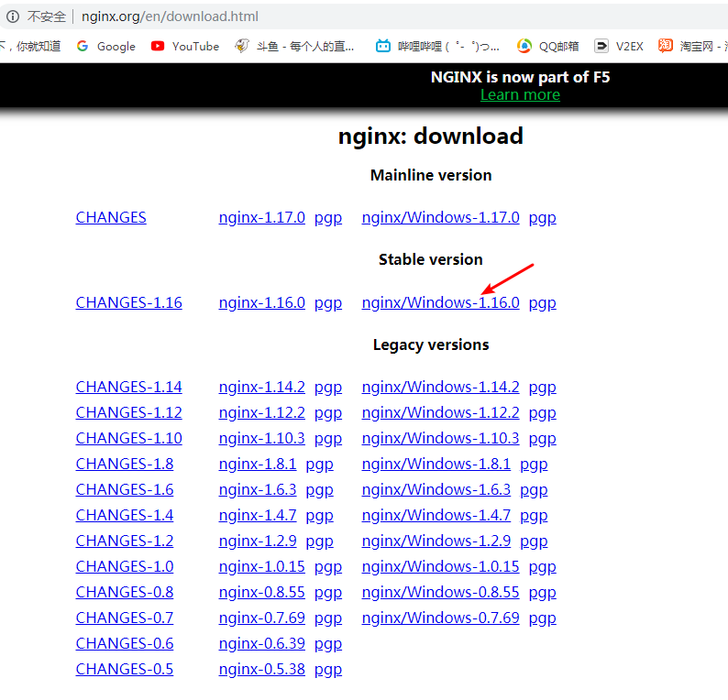The height and width of the screenshot is (700, 728).
Task: Open CHANGES-1.4 link
Action: pyautogui.click(x=125, y=515)
